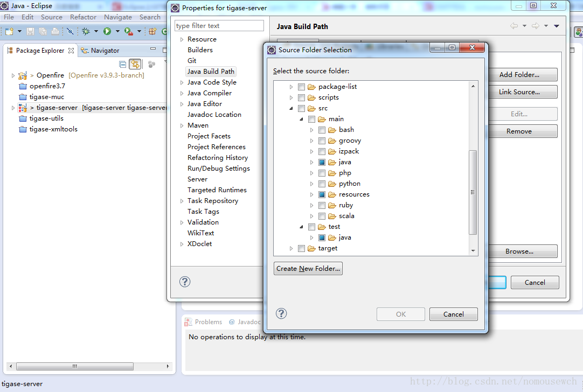Click the Debug bug icon

(86, 32)
